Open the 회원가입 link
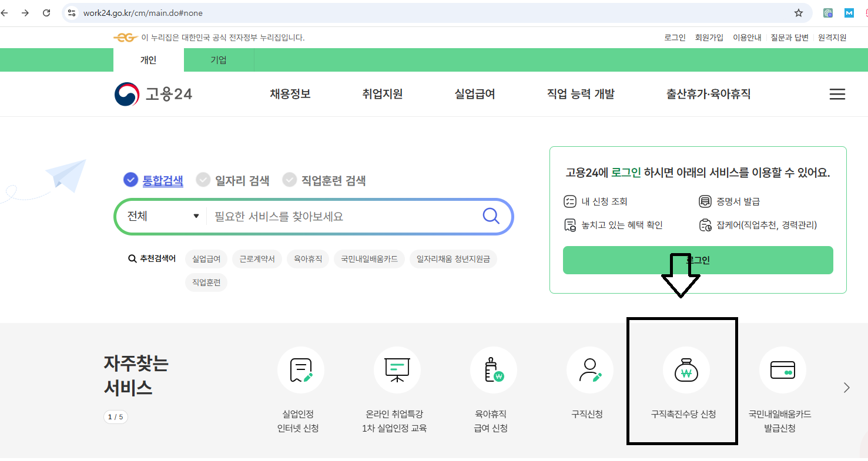This screenshot has width=868, height=461. [709, 37]
